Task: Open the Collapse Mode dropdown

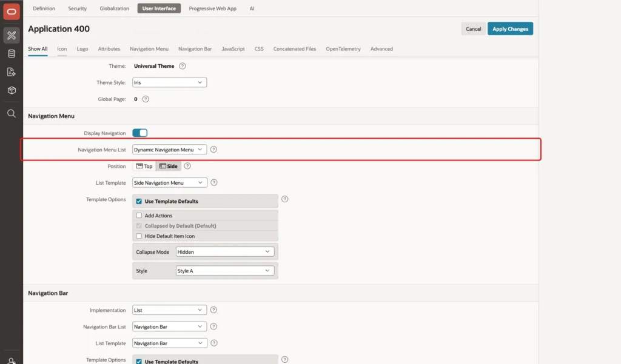Action: [x=225, y=251]
